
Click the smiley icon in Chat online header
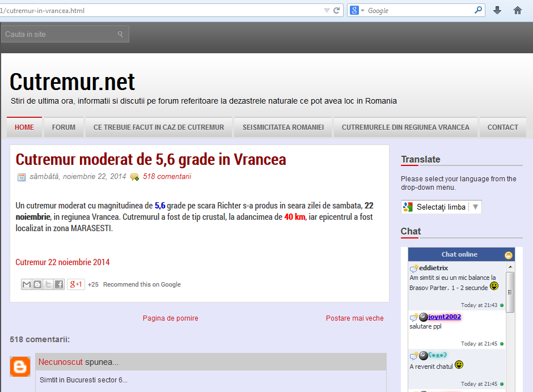[509, 255]
